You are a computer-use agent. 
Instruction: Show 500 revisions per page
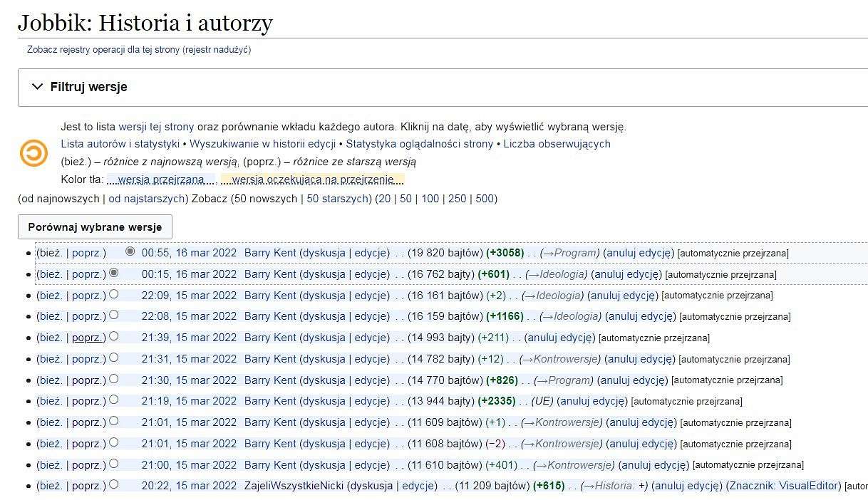(x=485, y=199)
